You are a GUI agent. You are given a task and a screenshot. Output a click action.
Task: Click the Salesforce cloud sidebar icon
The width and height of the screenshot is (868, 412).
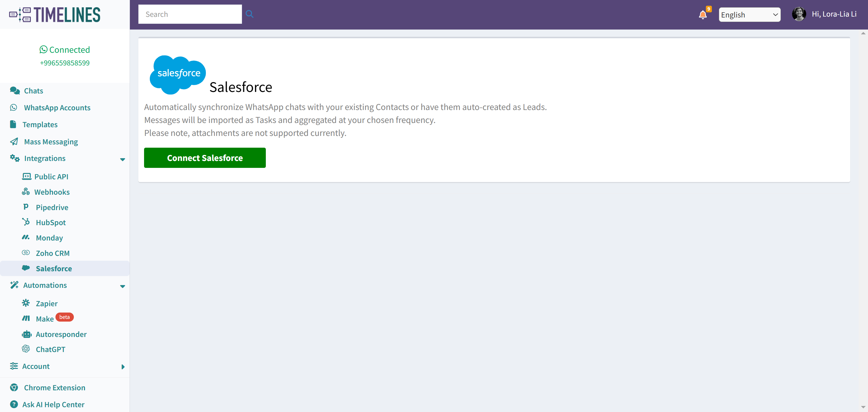click(26, 268)
